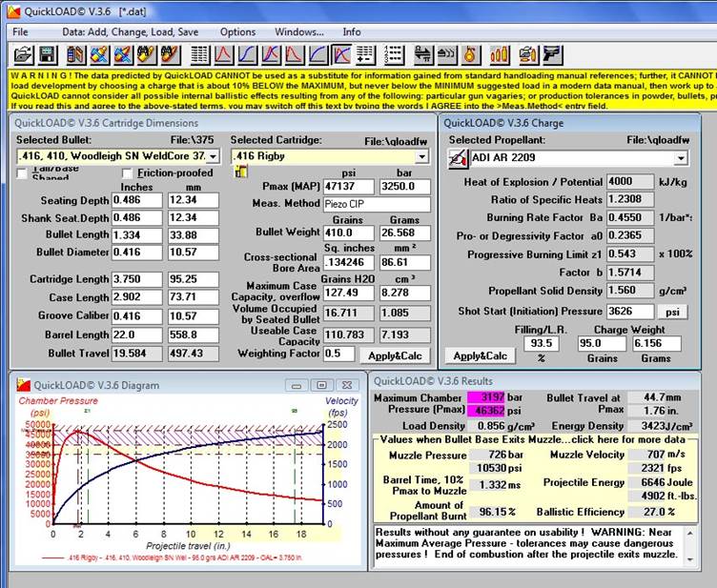Open the table icon with plus and minus signs

click(x=365, y=55)
